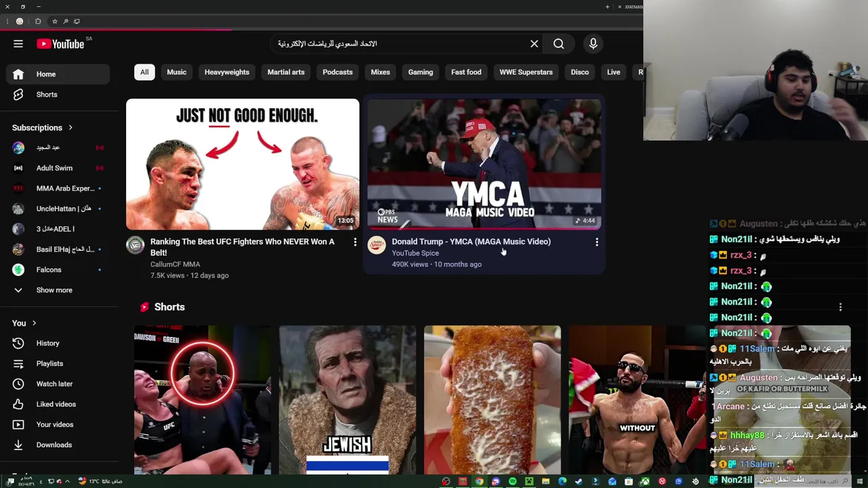The height and width of the screenshot is (488, 868).
Task: Open Liked videos in sidebar
Action: [58, 404]
